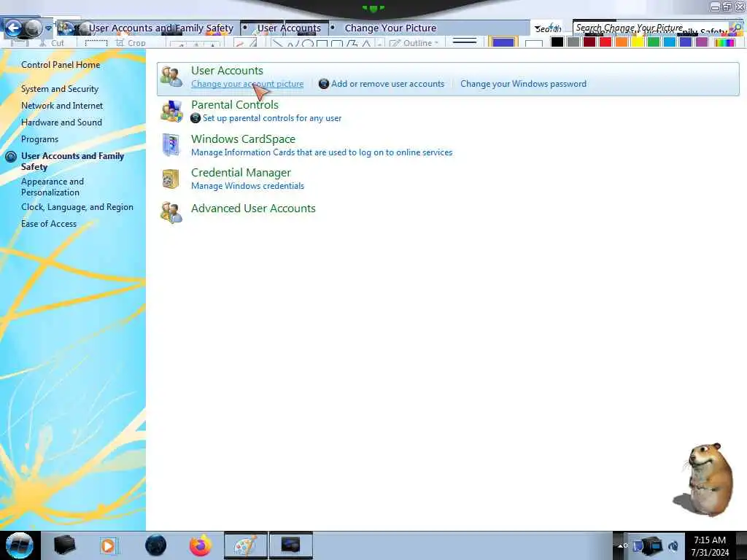Click Manage Windows credentials link
Image resolution: width=747 pixels, height=560 pixels.
[247, 186]
